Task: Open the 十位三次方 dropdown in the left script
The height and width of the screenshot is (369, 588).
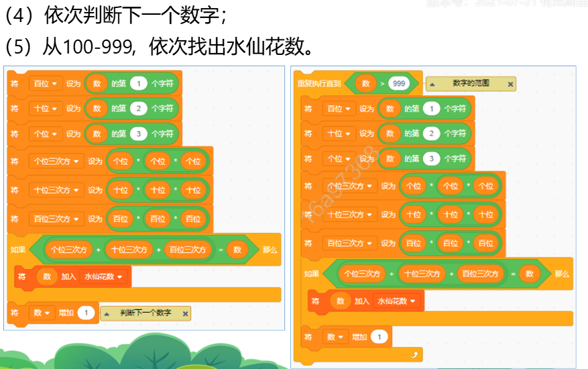Action: click(x=56, y=190)
